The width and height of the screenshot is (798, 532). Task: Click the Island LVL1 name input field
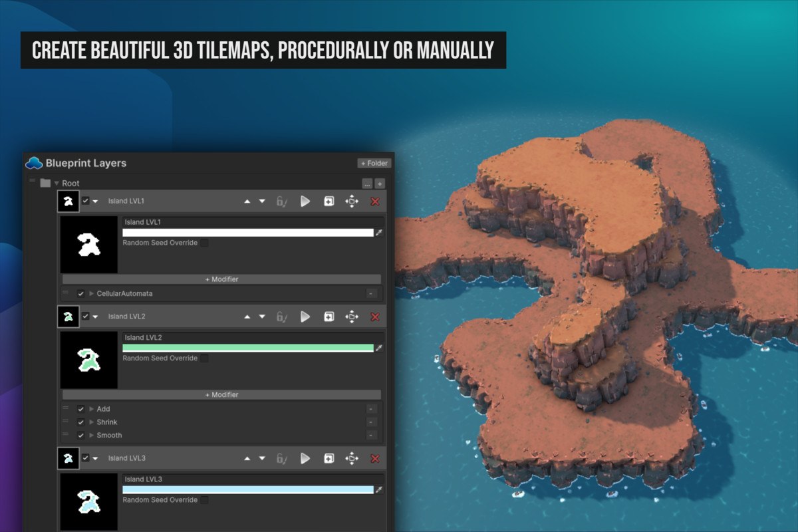[x=253, y=222]
